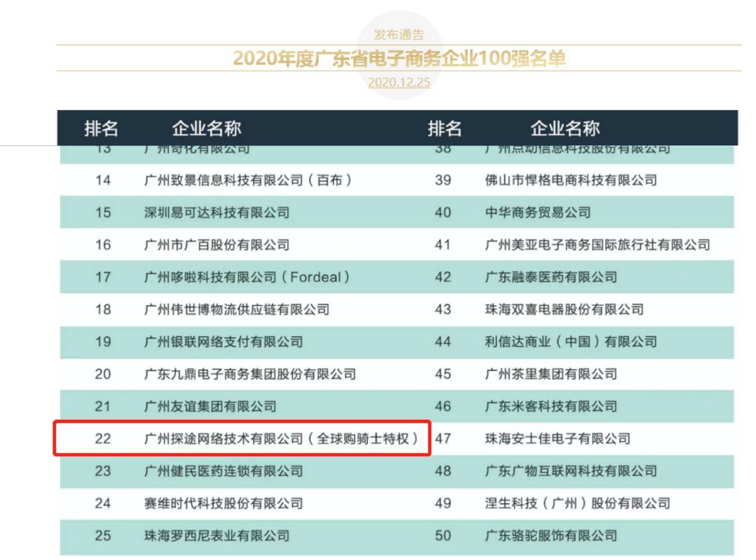
Task: Select 广州伟世博物流供应链有限公司
Action: [237, 309]
